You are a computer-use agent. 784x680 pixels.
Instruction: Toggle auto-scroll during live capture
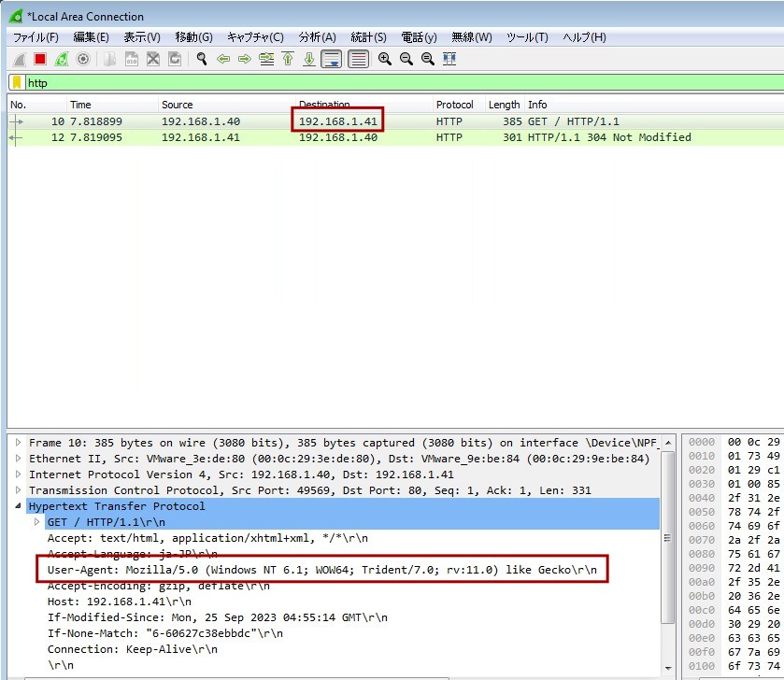(x=331, y=59)
